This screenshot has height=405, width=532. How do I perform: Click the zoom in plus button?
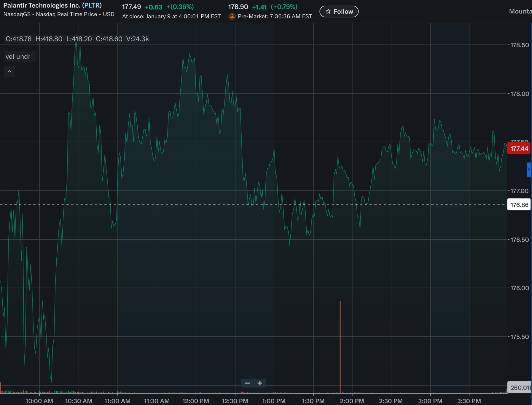(x=260, y=383)
